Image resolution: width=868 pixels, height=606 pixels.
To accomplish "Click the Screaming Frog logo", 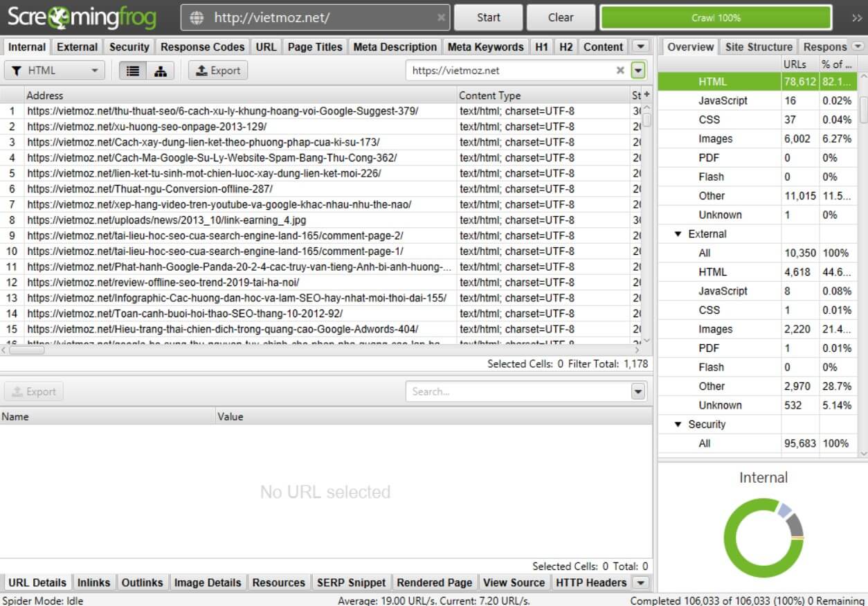I will pyautogui.click(x=82, y=17).
